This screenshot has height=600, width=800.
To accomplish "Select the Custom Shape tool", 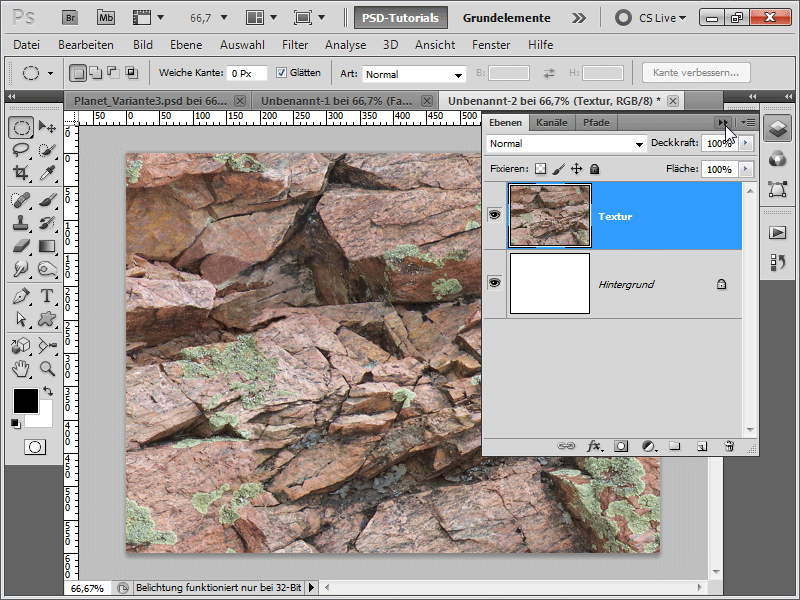I will [47, 319].
